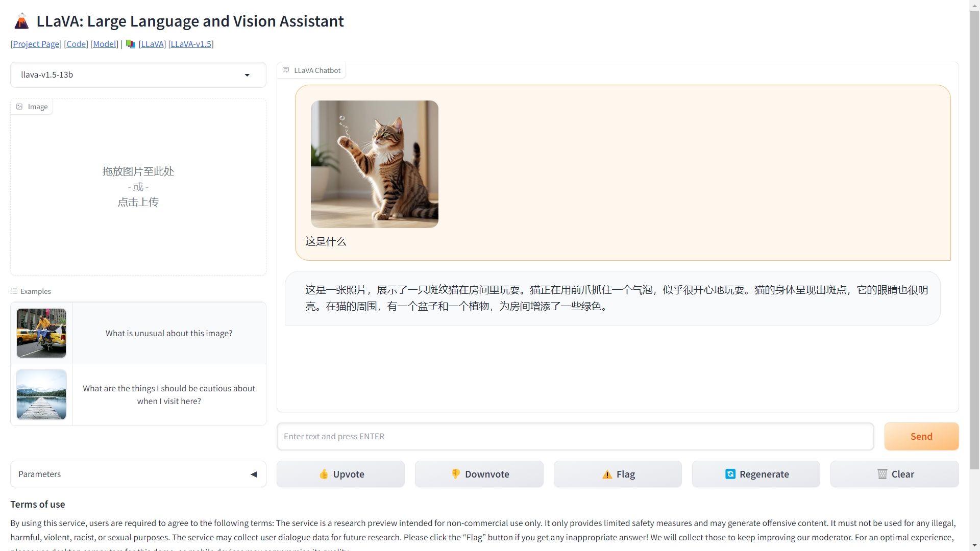Click the Send button
The height and width of the screenshot is (551, 980).
(921, 437)
